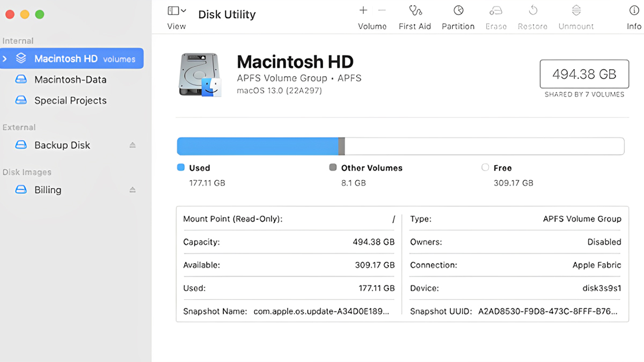The image size is (644, 362).
Task: Select Special Projects volume
Action: pyautogui.click(x=70, y=100)
